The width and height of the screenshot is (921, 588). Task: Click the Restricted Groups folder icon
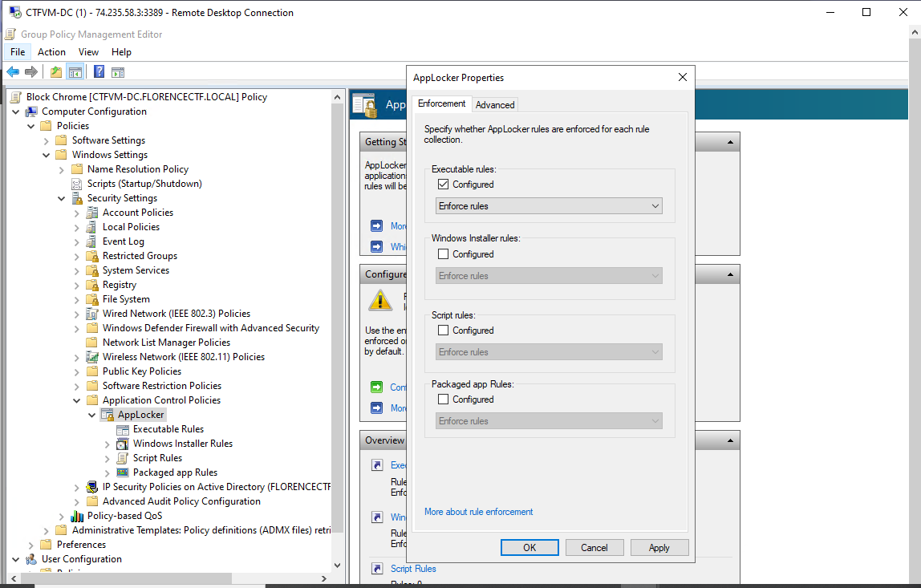point(92,256)
